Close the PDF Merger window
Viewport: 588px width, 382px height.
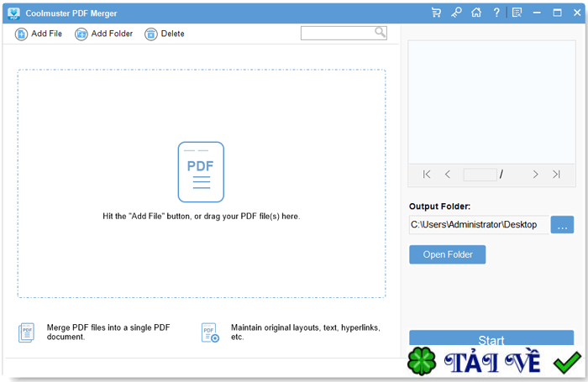pos(577,13)
